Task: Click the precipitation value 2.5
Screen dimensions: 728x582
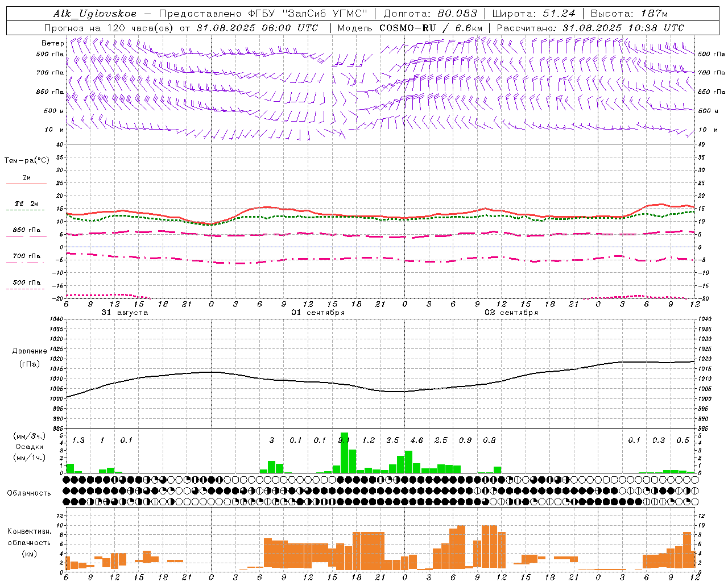Action: (x=441, y=440)
